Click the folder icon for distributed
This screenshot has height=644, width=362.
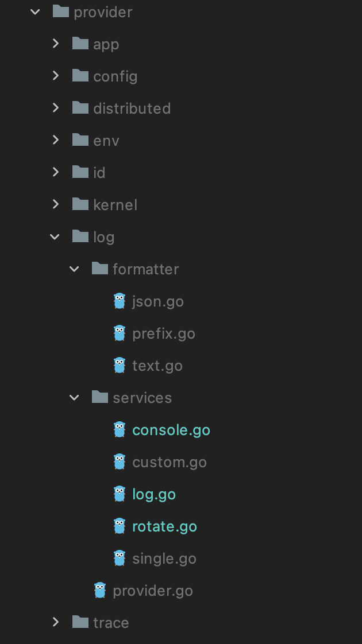80,107
